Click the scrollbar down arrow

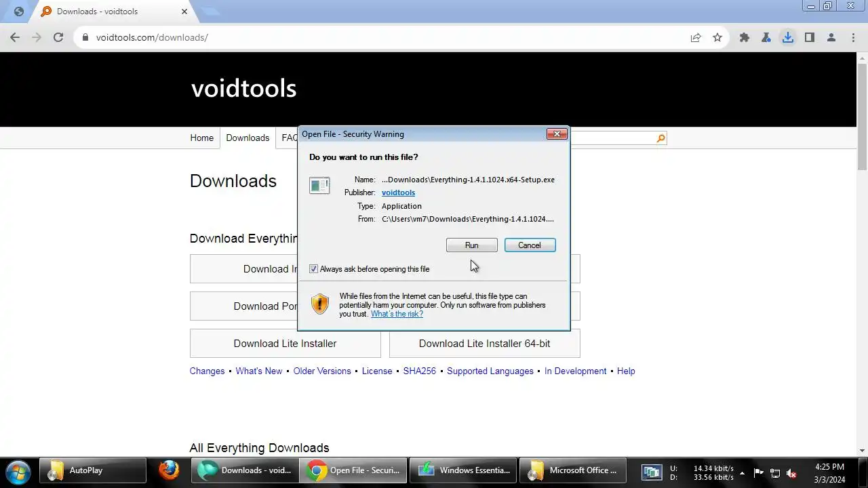tap(862, 451)
